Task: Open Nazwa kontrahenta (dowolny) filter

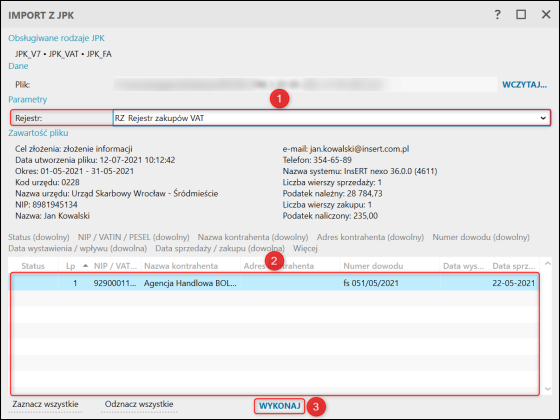Action: 253,237
